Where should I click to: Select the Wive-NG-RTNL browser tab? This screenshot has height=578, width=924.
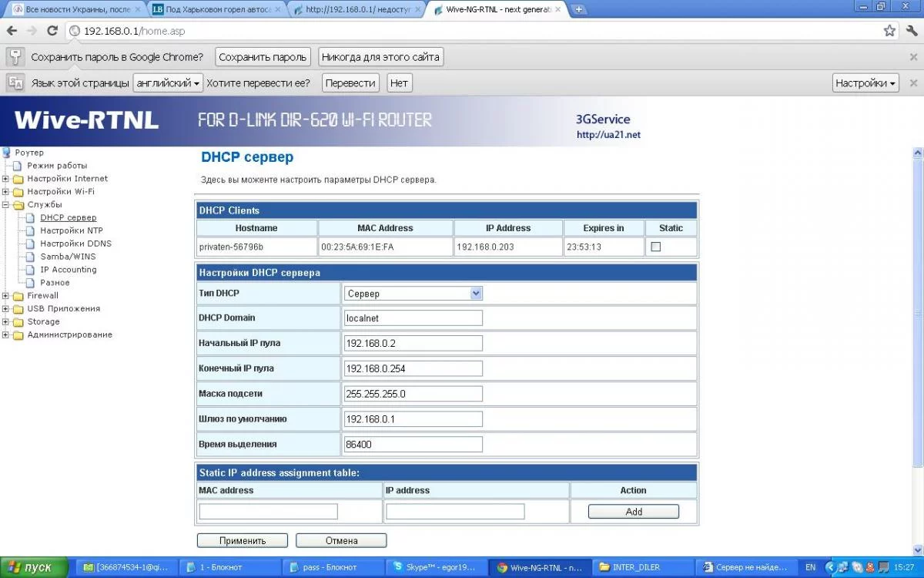(497, 9)
